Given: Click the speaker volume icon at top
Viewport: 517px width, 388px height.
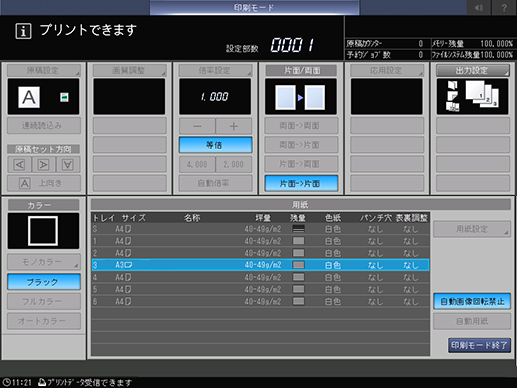Looking at the screenshot, I should 479,7.
